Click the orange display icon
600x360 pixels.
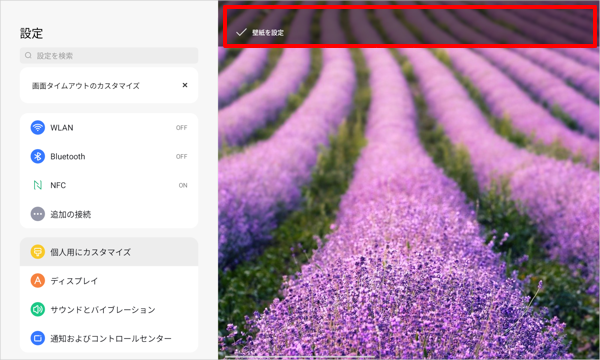tap(38, 280)
